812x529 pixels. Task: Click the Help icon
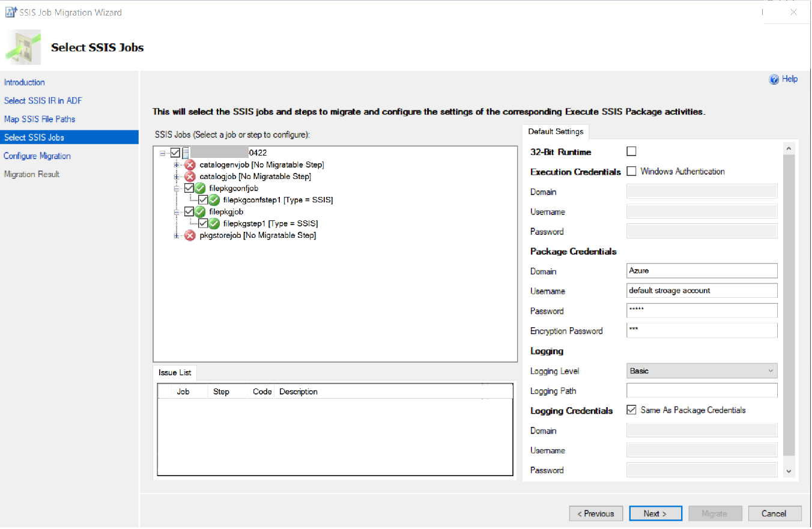click(775, 79)
